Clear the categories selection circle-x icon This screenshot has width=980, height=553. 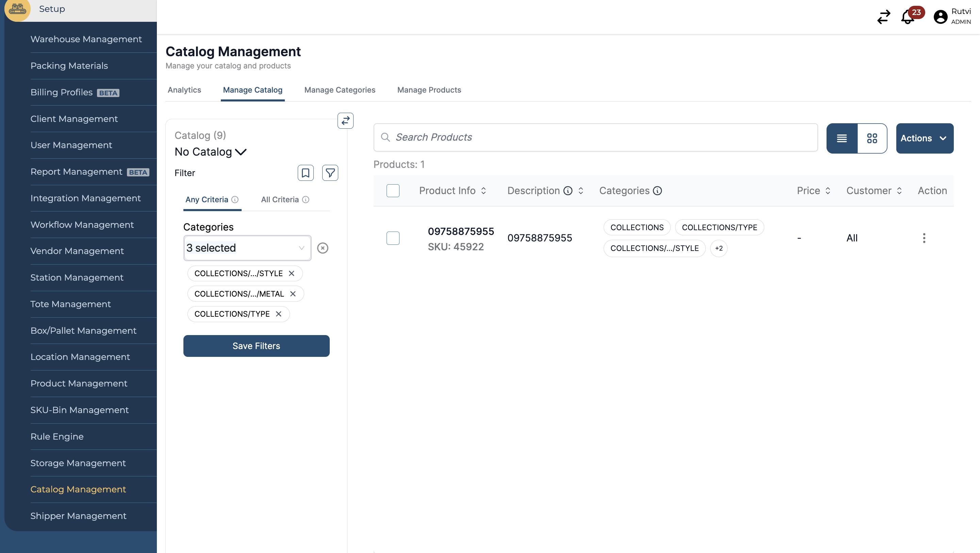(x=323, y=248)
